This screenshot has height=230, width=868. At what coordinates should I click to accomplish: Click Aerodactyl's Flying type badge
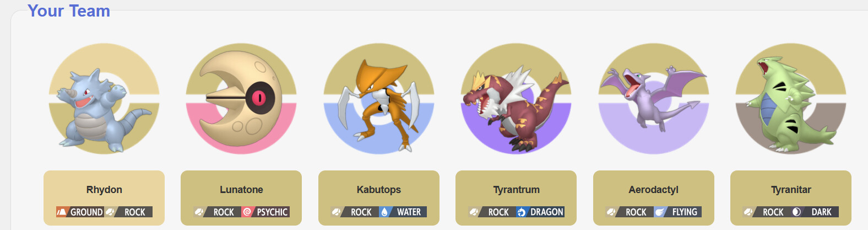click(x=677, y=212)
